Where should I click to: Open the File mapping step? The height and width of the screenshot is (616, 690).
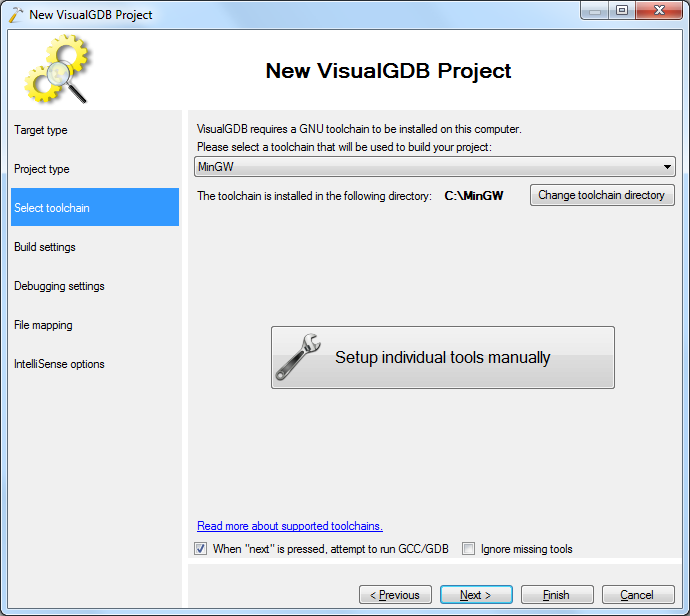coord(95,325)
